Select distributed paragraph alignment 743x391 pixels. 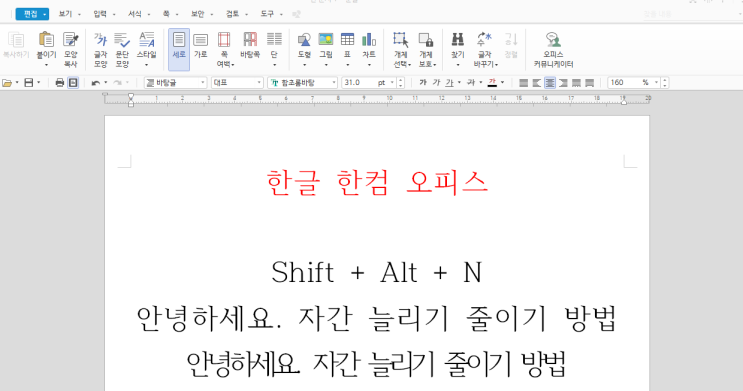[576, 82]
